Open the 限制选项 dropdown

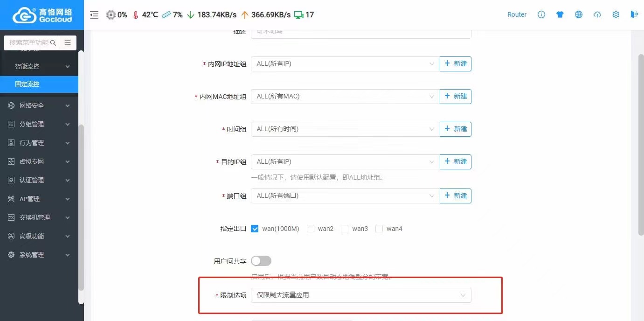pyautogui.click(x=360, y=295)
